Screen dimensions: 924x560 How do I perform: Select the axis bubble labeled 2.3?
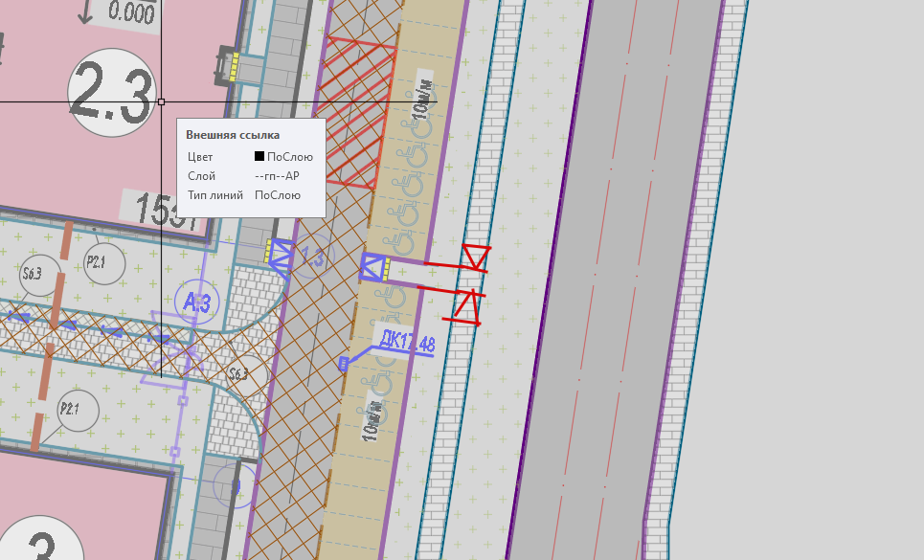pyautogui.click(x=112, y=93)
